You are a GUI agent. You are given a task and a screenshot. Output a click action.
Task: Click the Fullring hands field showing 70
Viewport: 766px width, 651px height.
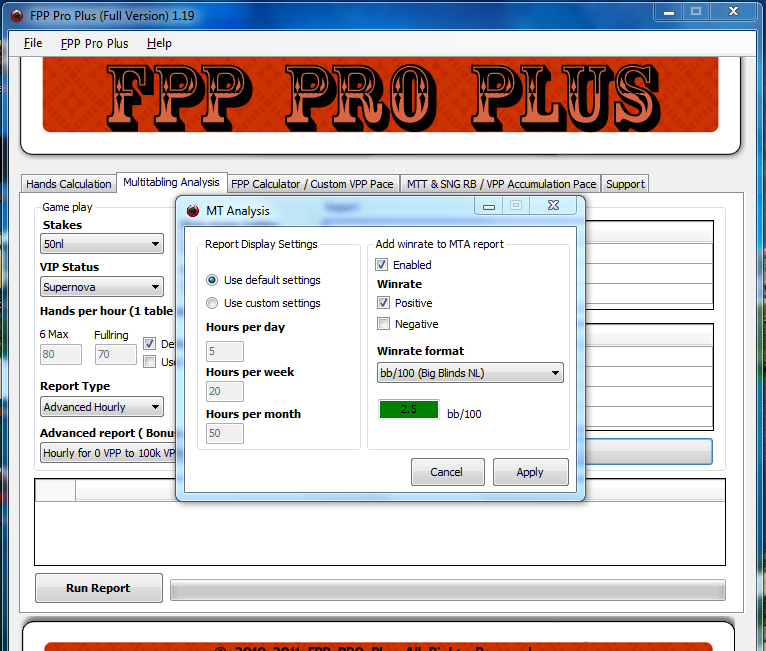pos(116,354)
